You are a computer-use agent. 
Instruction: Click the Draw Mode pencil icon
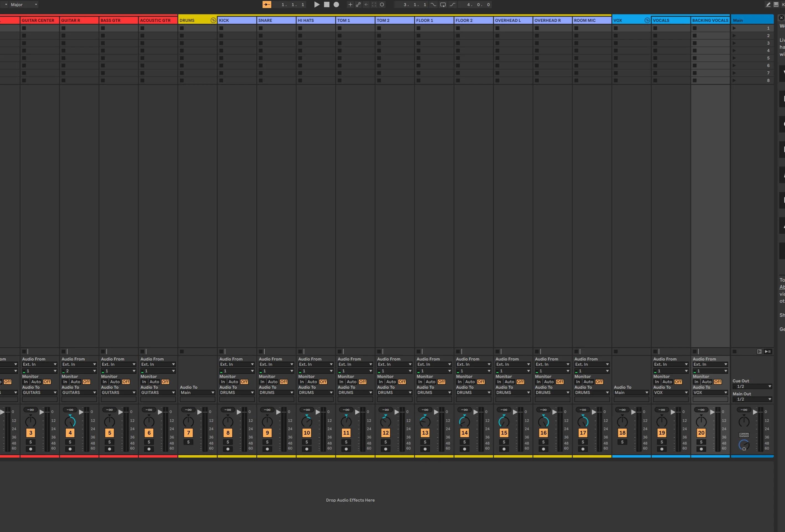click(768, 4)
